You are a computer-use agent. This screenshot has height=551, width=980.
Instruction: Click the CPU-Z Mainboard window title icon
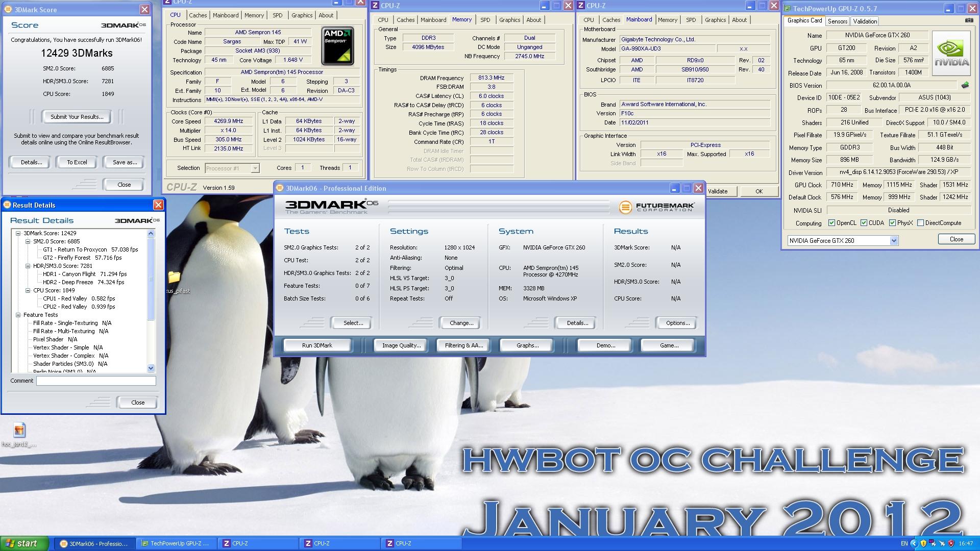pos(581,6)
